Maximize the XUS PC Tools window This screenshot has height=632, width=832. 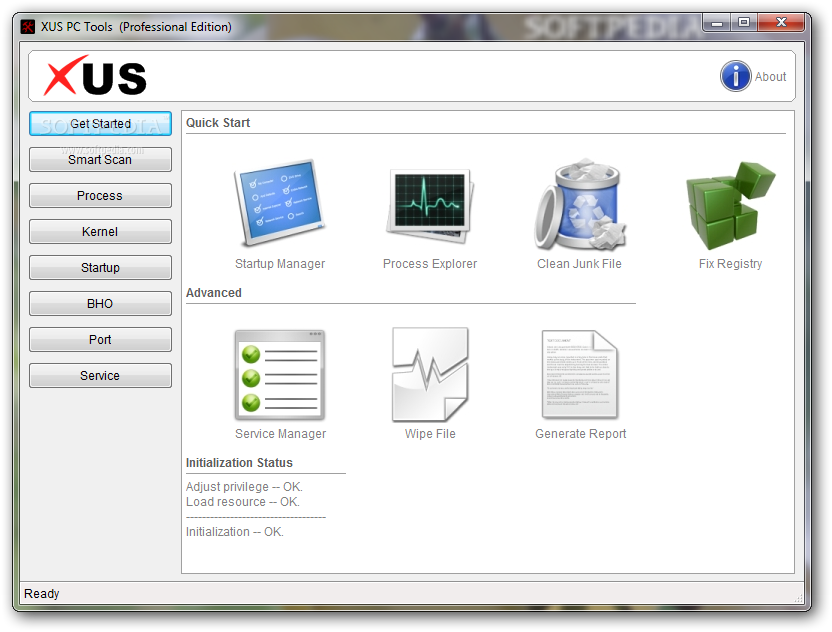tap(744, 23)
